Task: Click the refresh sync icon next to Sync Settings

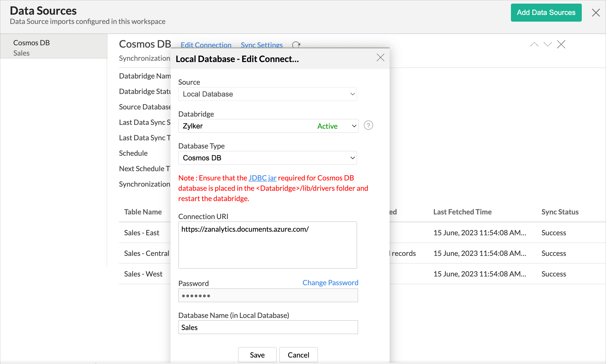Action: [x=296, y=45]
